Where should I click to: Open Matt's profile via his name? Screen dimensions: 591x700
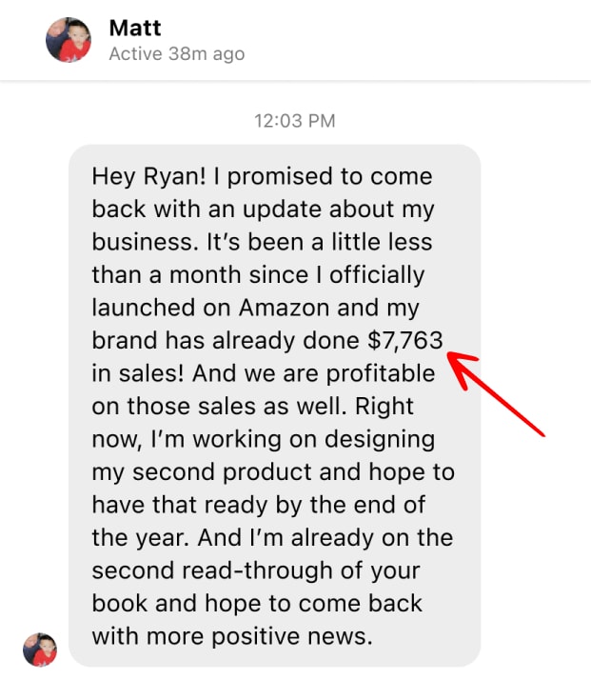135,28
